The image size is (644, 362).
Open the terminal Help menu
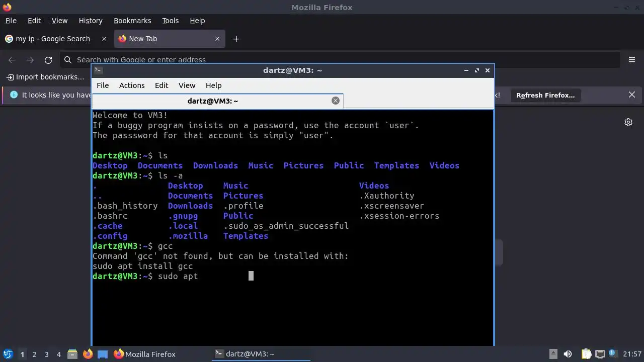(x=213, y=85)
